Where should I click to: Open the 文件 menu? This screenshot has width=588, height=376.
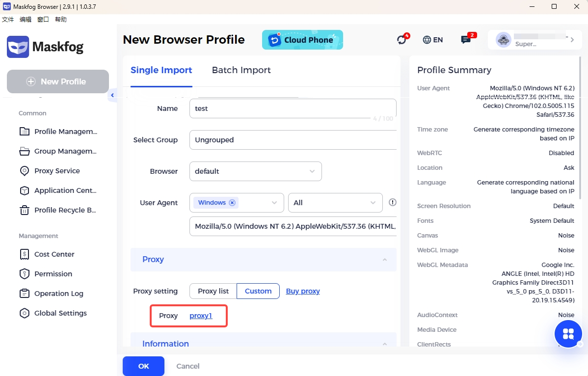point(8,20)
